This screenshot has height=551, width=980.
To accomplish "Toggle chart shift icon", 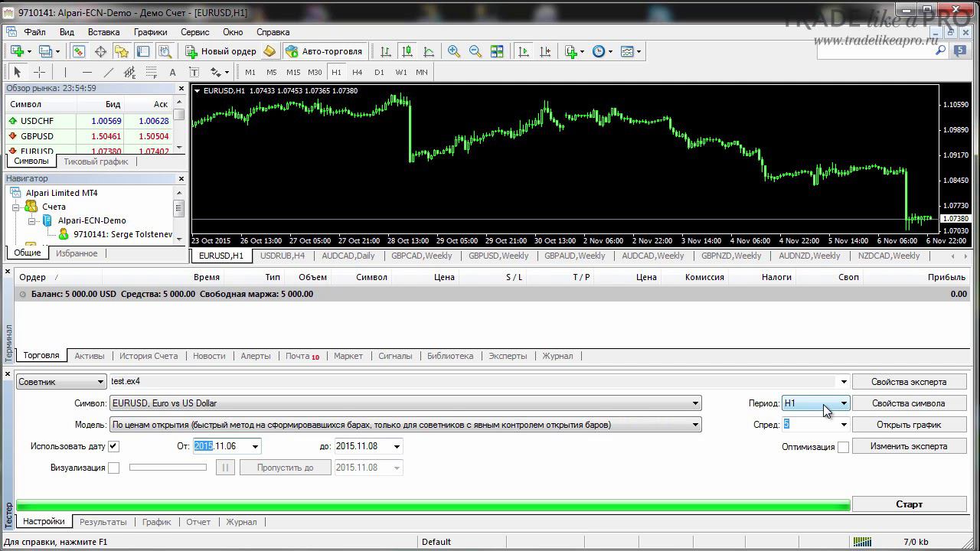I will [545, 51].
